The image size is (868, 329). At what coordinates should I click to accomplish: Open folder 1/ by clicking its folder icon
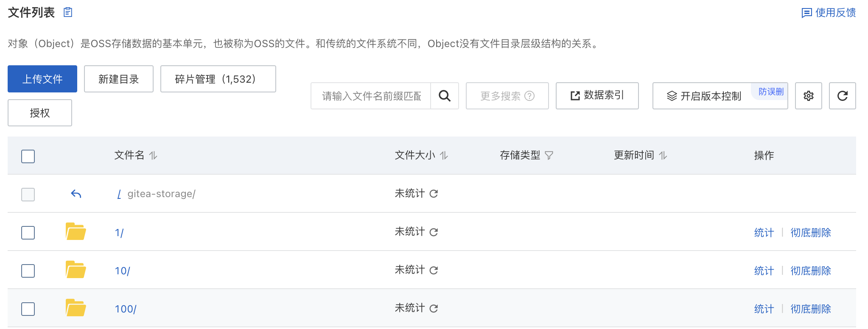point(76,232)
